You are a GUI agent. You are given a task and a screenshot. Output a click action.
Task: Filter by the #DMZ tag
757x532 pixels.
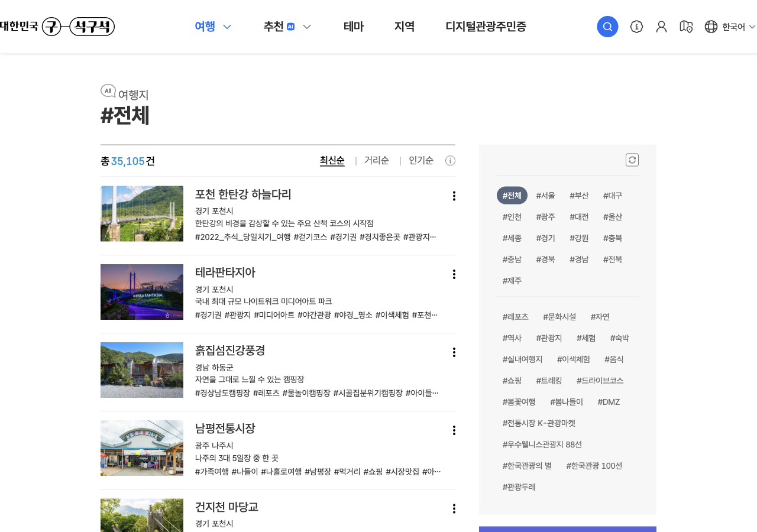609,402
